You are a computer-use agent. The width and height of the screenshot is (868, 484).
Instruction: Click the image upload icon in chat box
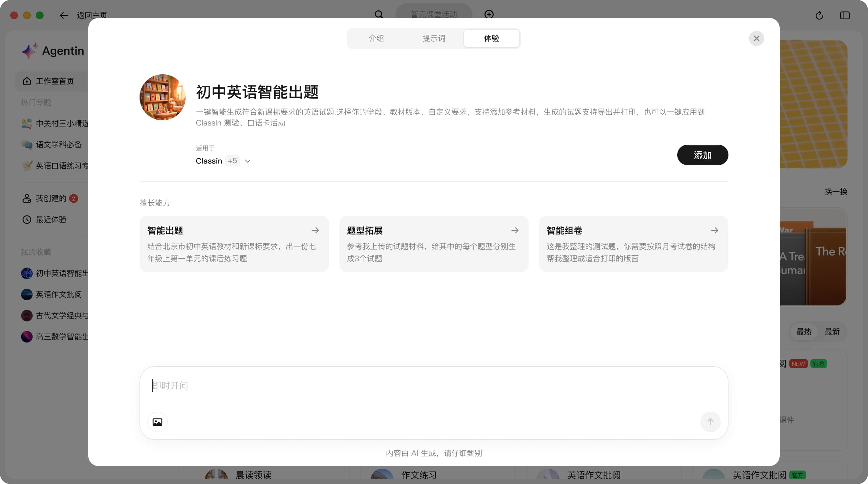point(157,422)
